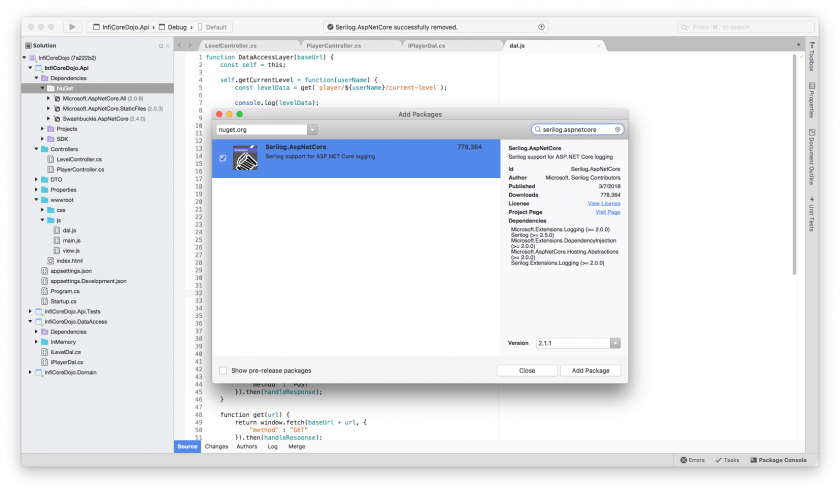
Task: Open the Version 2.1.1 dropdown
Action: click(x=615, y=343)
